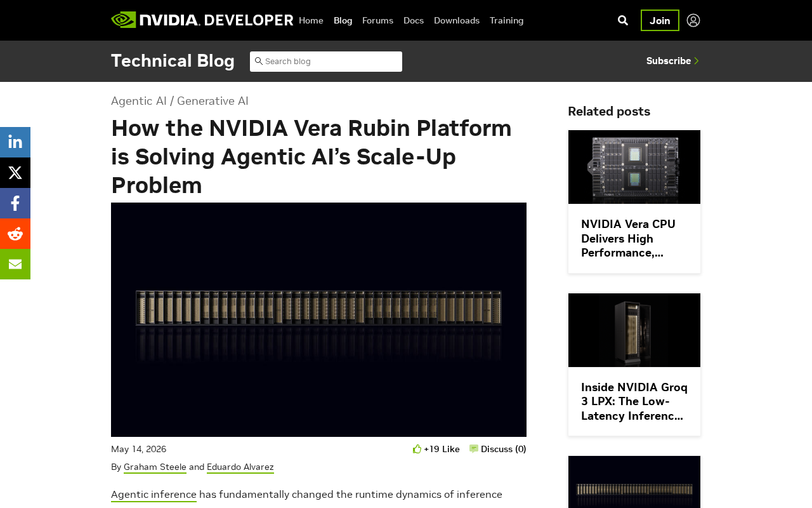
Task: Click the Discuss comment bubble icon
Action: [474, 449]
